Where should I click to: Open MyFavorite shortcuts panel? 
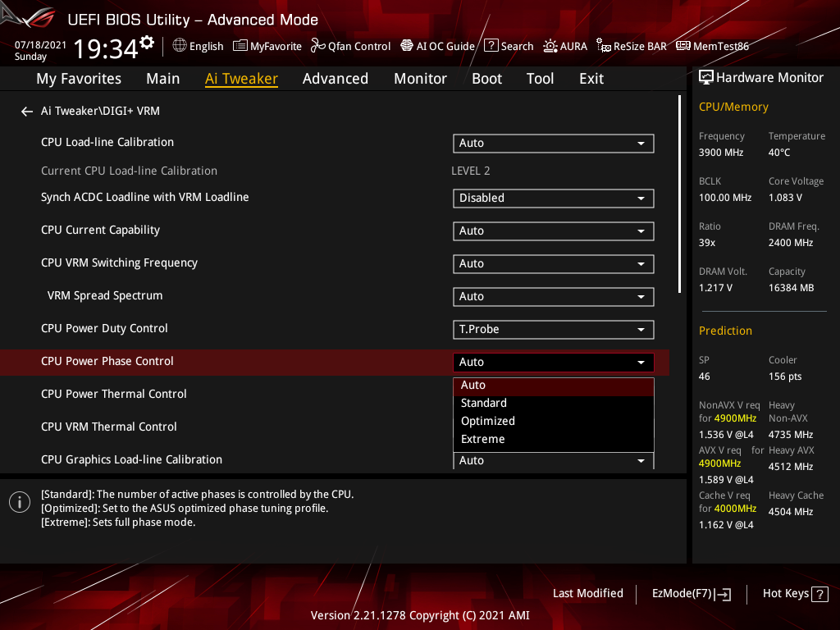pyautogui.click(x=267, y=46)
